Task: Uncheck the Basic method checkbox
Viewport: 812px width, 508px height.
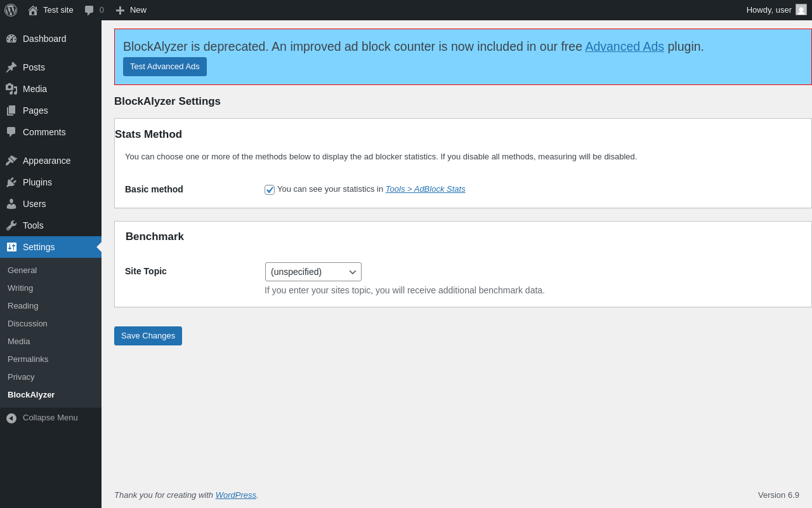Action: (x=270, y=190)
